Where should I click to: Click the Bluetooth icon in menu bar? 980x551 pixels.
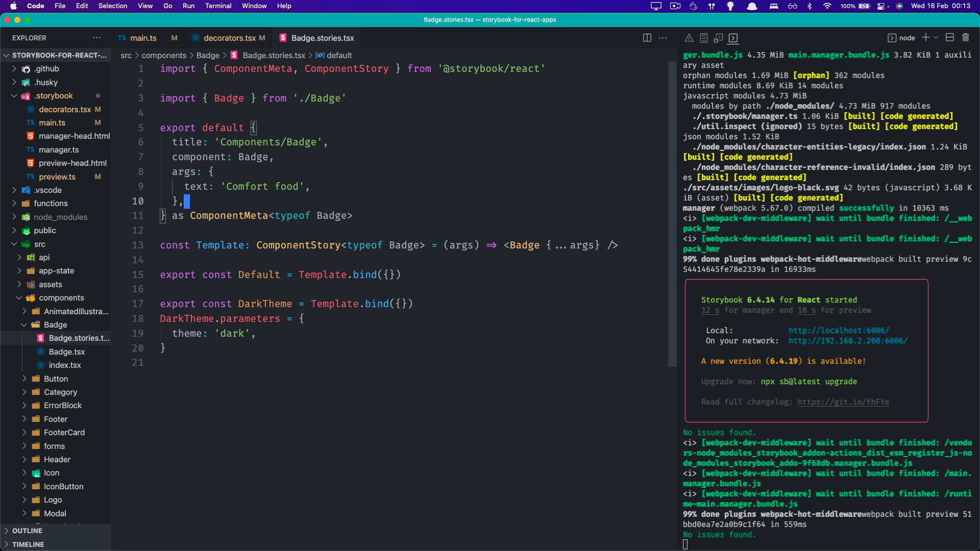click(x=809, y=6)
